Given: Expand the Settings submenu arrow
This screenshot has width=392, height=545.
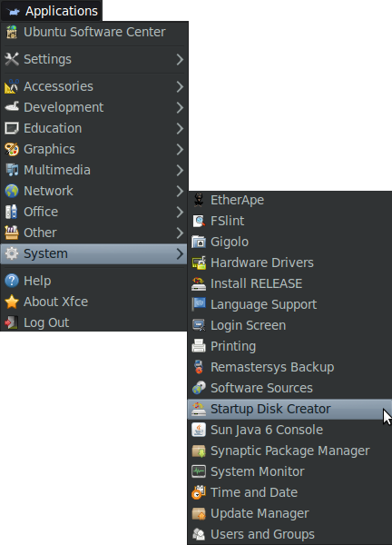Looking at the screenshot, I should [180, 59].
